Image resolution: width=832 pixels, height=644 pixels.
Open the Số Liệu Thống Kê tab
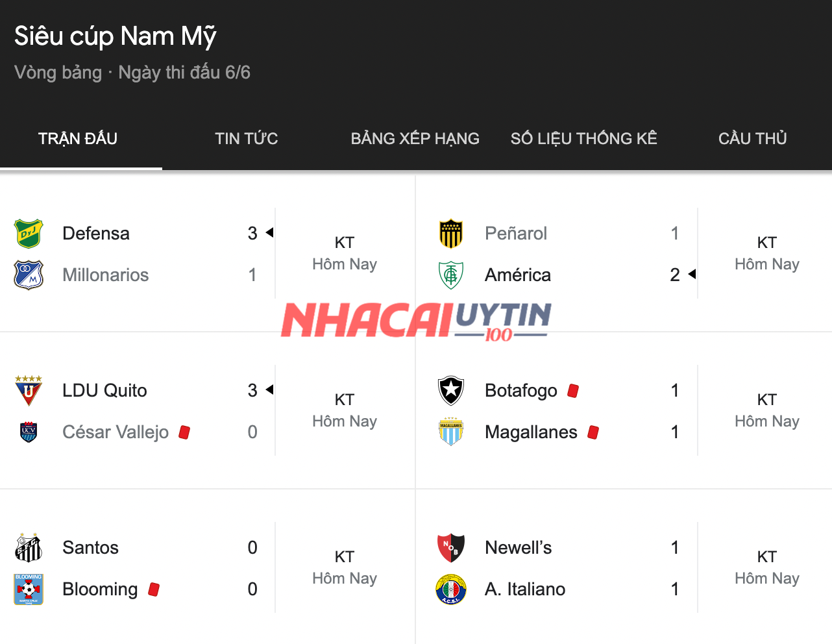(x=584, y=139)
